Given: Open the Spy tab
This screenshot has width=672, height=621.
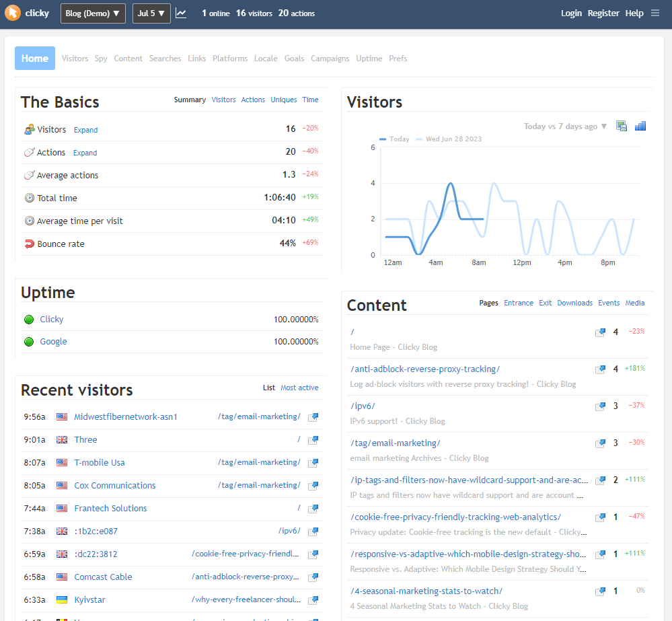Looking at the screenshot, I should [101, 59].
